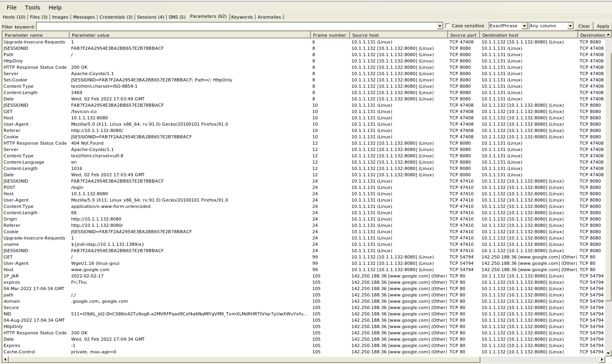Screen dimensions: 612x364
Task: Enable Case sensitive filtering
Action: (x=447, y=25)
